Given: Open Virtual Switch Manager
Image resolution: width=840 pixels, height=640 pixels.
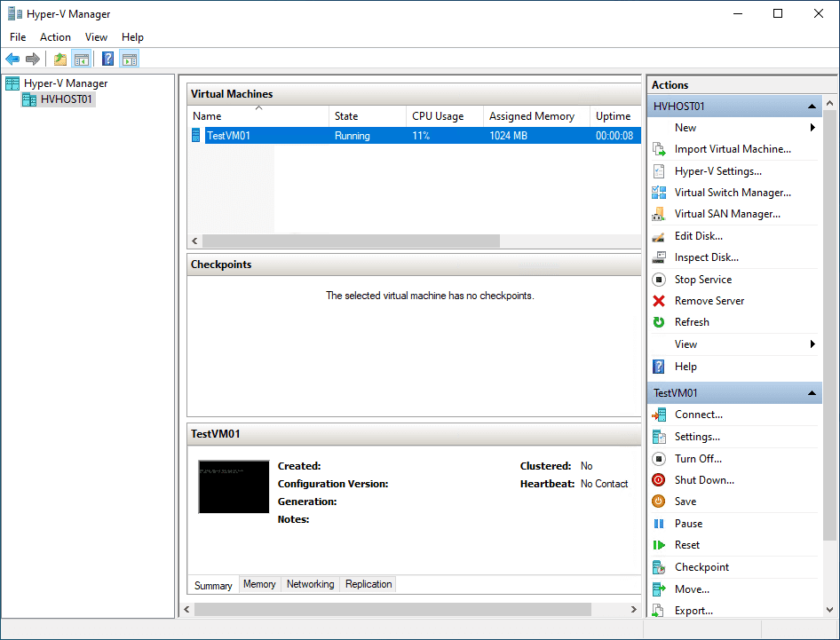Looking at the screenshot, I should click(x=732, y=193).
